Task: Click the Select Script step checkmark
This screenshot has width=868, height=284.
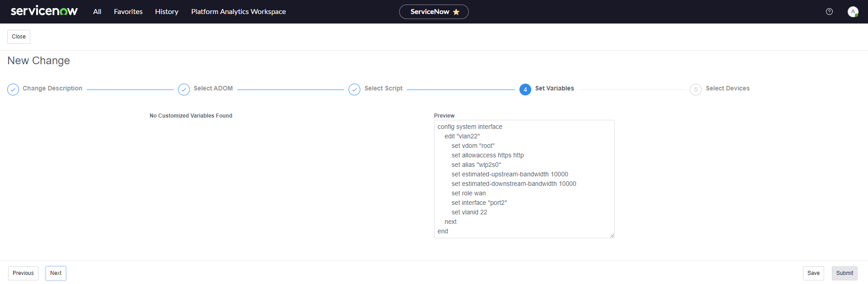Action: tap(354, 90)
